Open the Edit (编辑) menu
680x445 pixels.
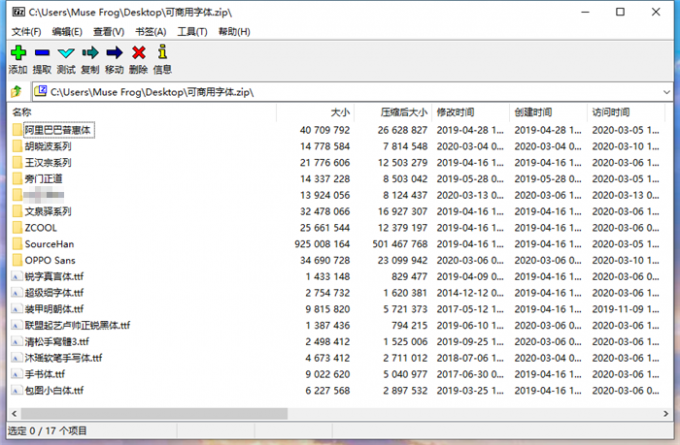67,32
